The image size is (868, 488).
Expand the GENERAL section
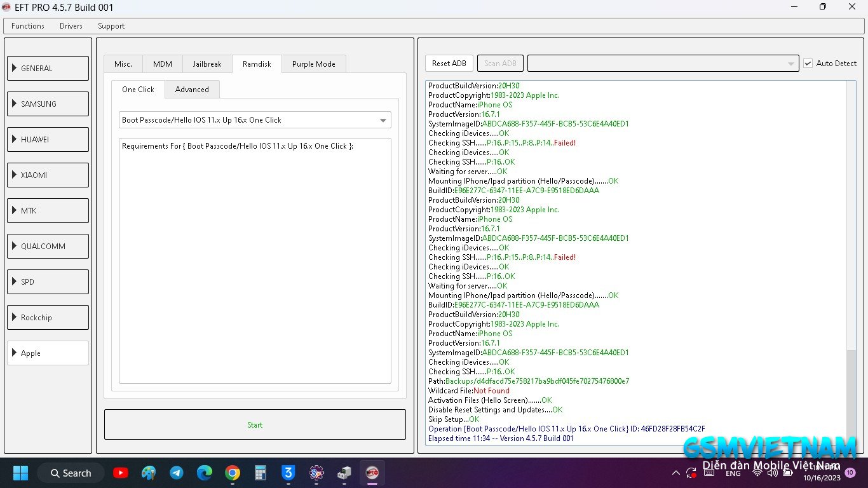click(48, 68)
